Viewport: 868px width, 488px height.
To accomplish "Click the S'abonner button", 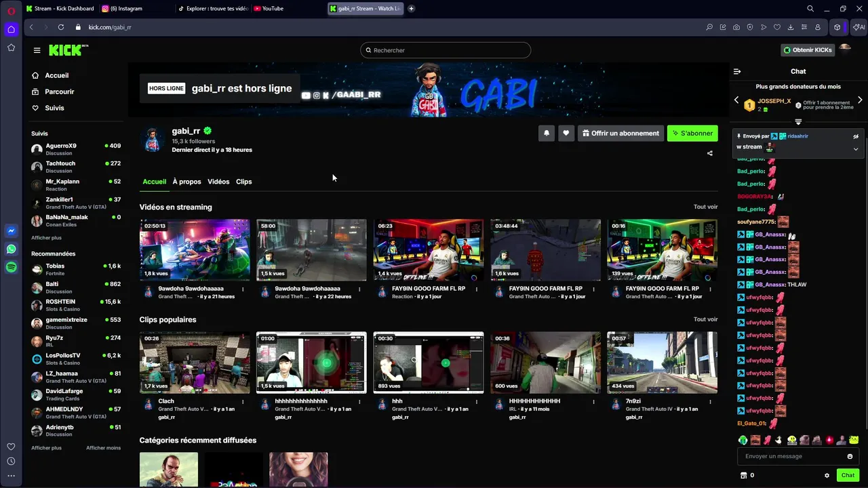I will [692, 134].
